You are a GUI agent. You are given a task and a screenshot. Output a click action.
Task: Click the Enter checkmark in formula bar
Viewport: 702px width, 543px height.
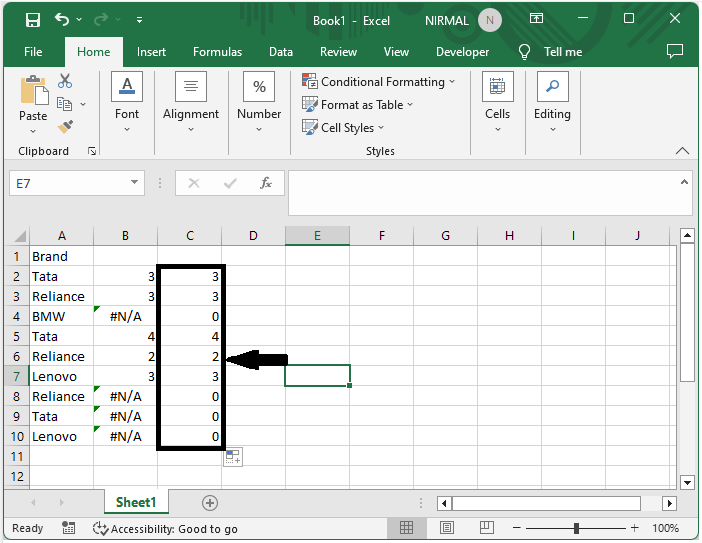tap(230, 183)
